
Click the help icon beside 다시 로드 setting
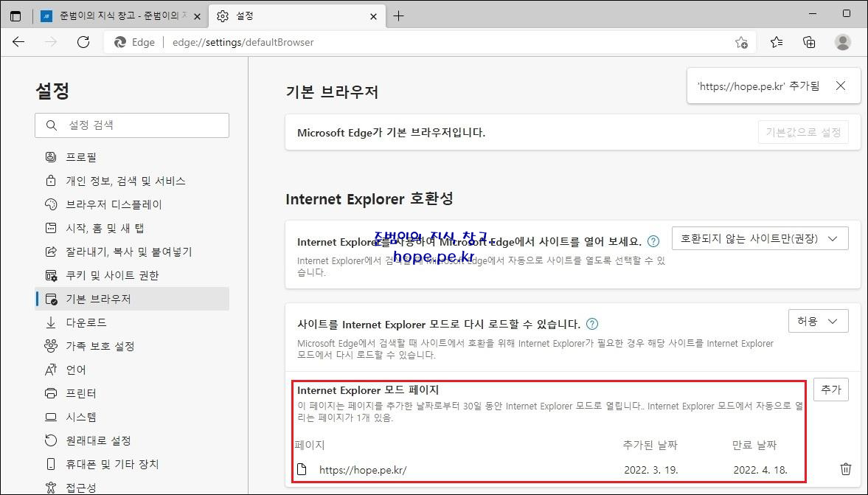591,324
